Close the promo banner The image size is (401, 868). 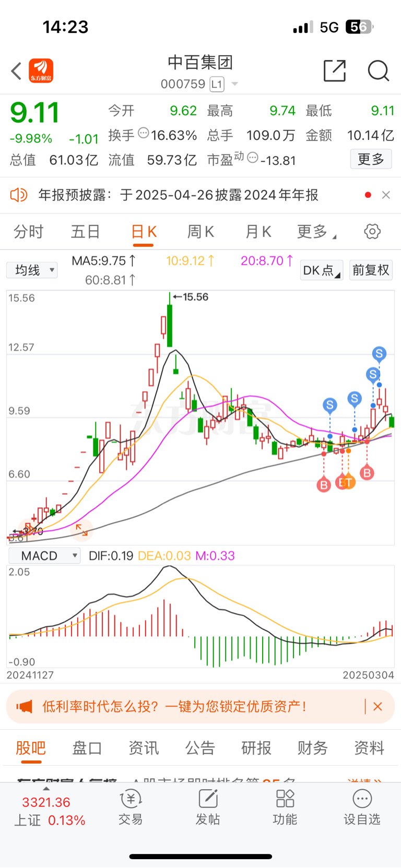[378, 707]
